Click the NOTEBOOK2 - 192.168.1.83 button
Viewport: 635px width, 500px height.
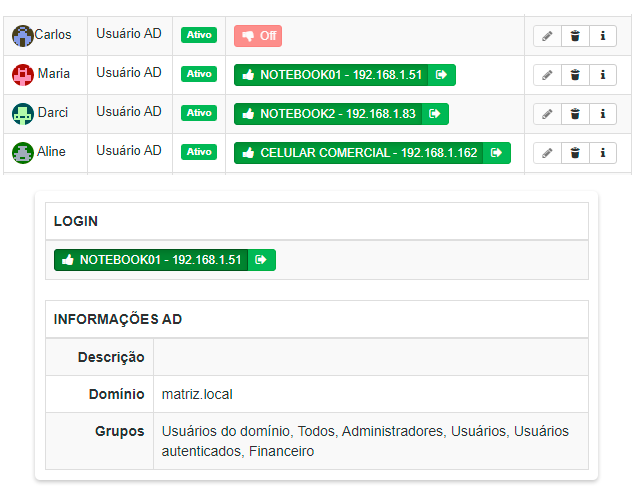coord(329,114)
